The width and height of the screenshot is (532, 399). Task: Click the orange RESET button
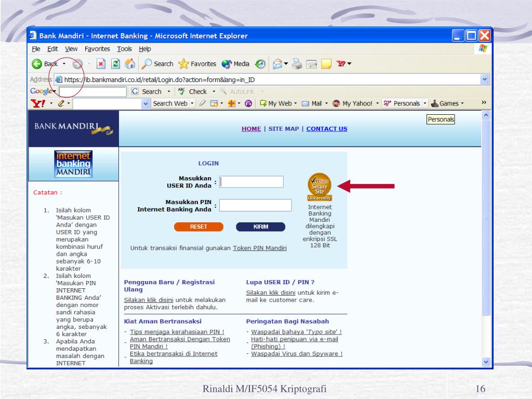tap(198, 227)
